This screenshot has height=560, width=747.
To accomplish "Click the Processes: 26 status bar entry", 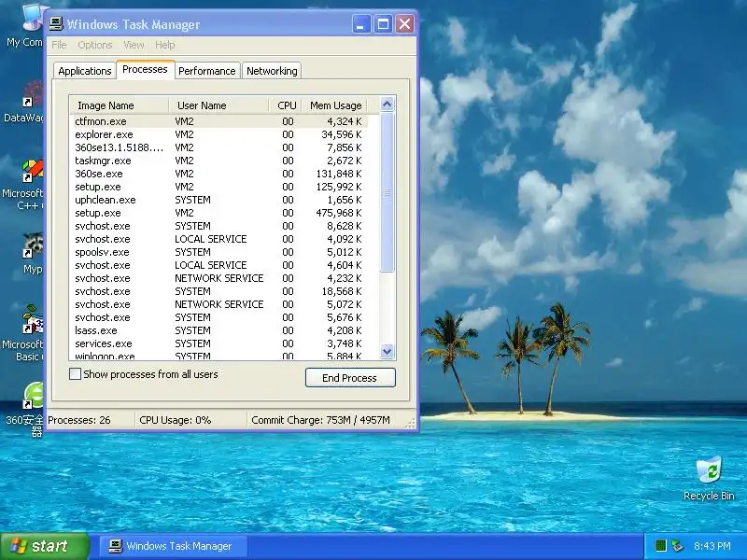I will (90, 420).
